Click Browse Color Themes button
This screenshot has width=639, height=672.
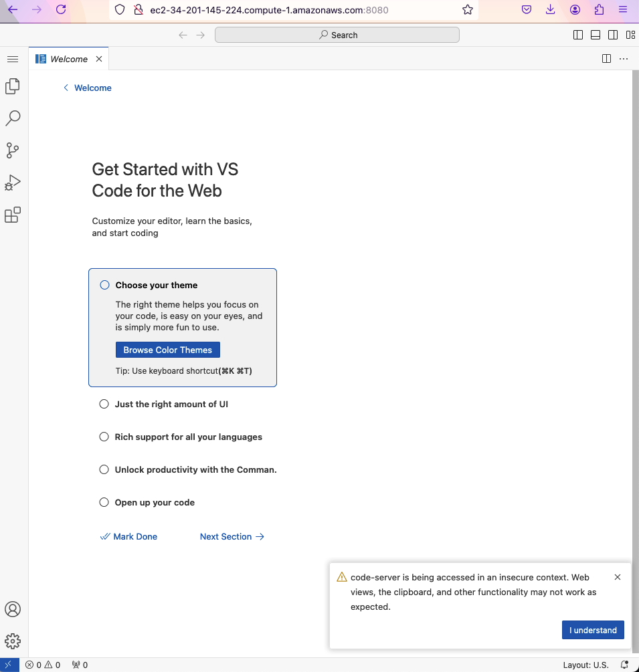[168, 350]
